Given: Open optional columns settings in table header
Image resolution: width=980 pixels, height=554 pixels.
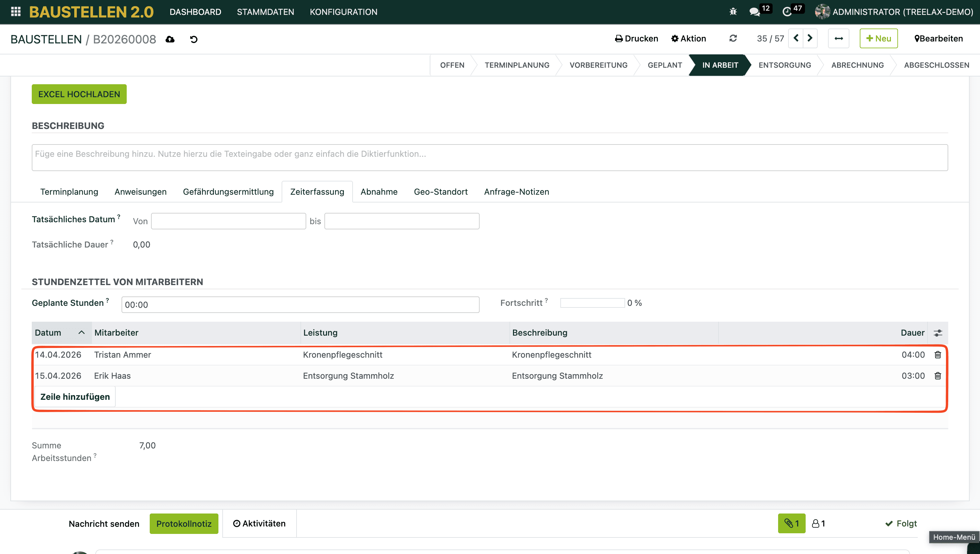Looking at the screenshot, I should point(938,333).
